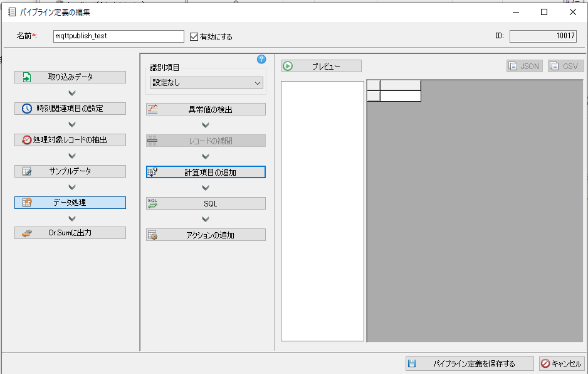Select the Dr.Sumに出力 step
The width and height of the screenshot is (588, 374).
(70, 233)
